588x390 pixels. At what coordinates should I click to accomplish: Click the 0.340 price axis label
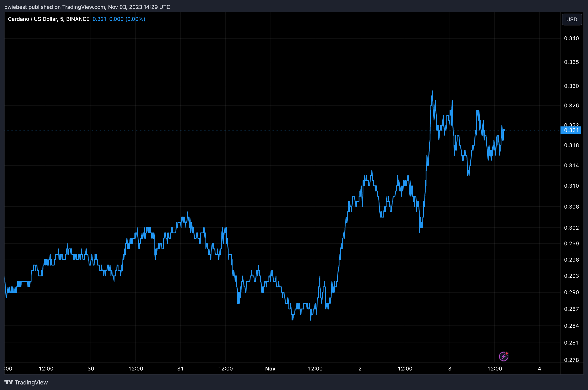[571, 38]
